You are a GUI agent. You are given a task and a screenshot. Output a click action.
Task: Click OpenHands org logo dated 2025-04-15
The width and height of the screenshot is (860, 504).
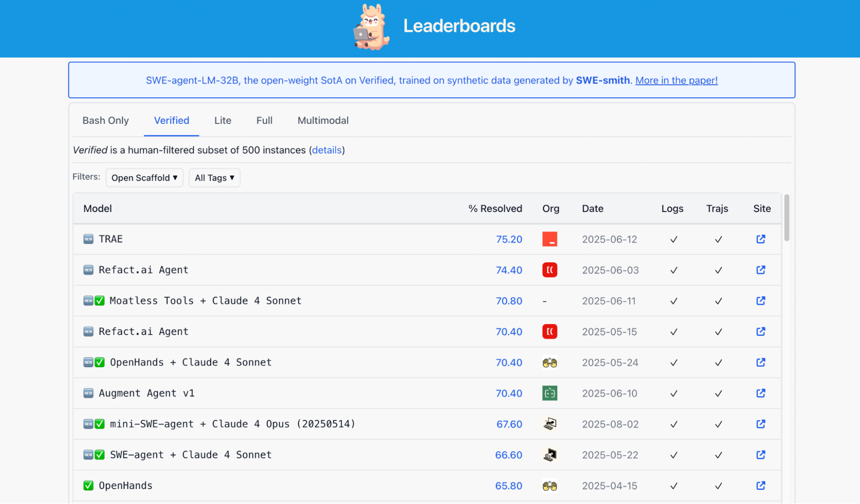pos(550,486)
